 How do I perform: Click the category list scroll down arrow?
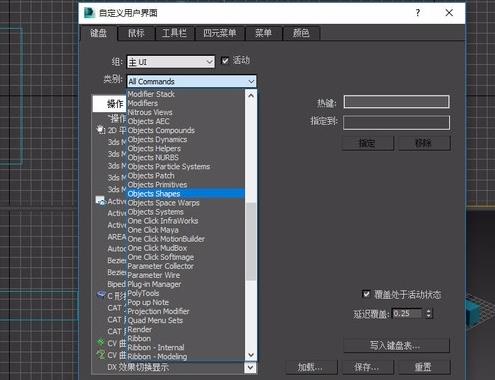point(251,355)
